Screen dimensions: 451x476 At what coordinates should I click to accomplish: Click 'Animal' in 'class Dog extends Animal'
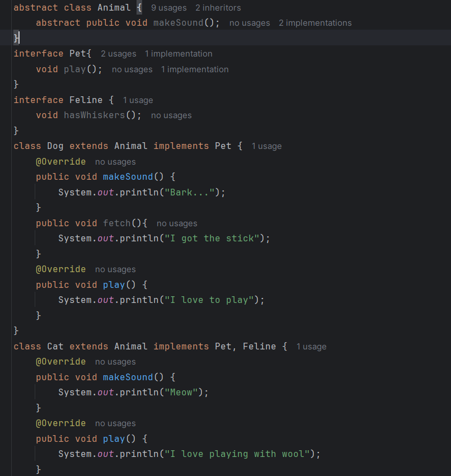tap(131, 146)
